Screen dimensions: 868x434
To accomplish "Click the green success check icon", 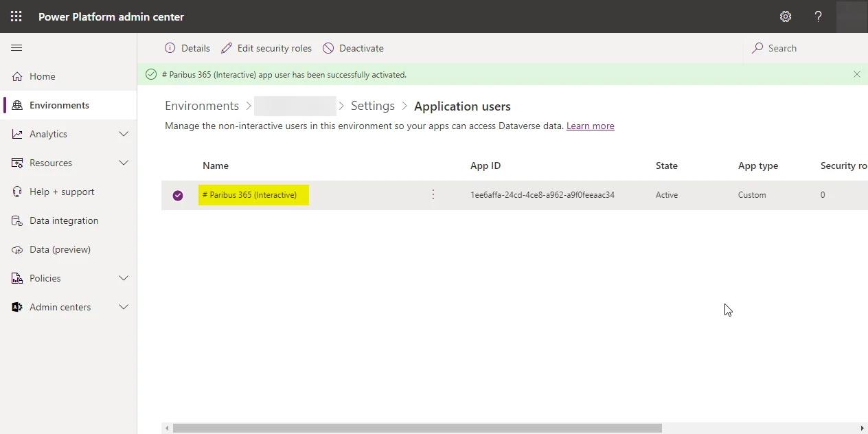I will point(151,74).
